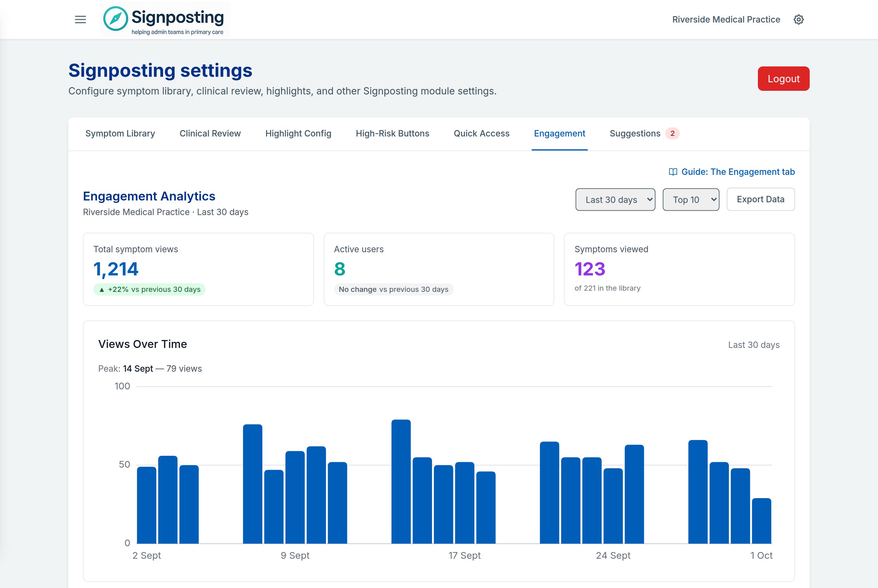
Task: Go to the Highlight Config tab
Action: click(298, 133)
